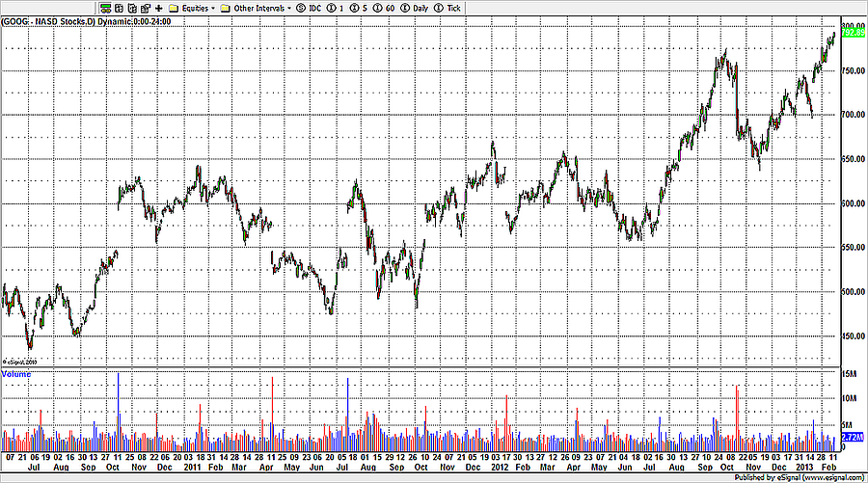Click the Tick interval button

(x=451, y=8)
